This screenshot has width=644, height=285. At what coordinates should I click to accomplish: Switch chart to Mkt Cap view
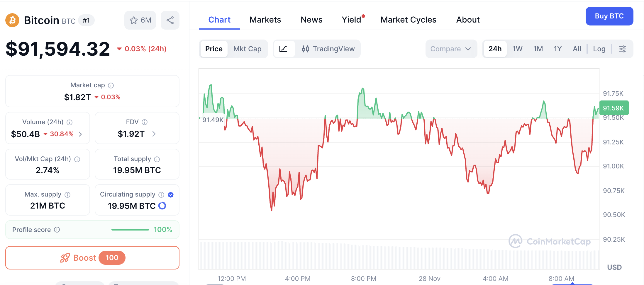(247, 49)
